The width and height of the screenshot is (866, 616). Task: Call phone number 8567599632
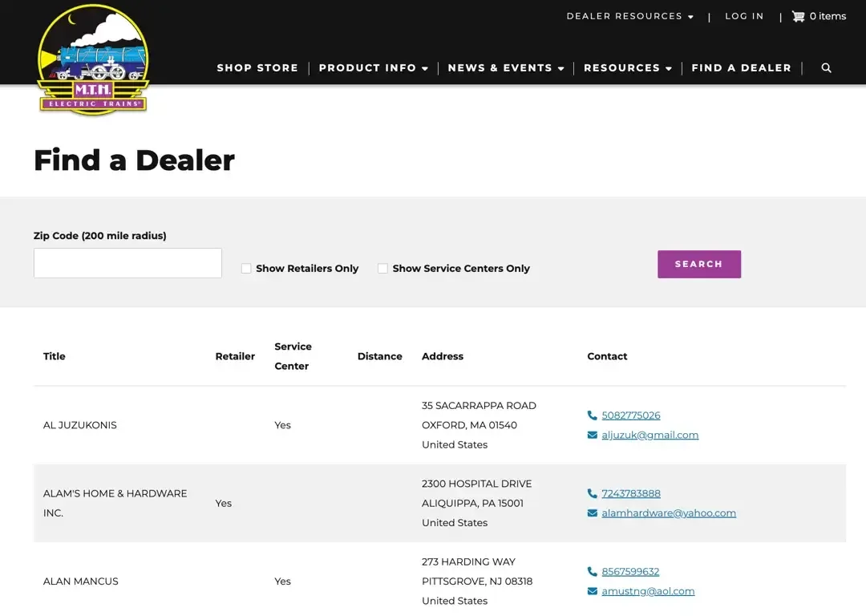pyautogui.click(x=630, y=571)
